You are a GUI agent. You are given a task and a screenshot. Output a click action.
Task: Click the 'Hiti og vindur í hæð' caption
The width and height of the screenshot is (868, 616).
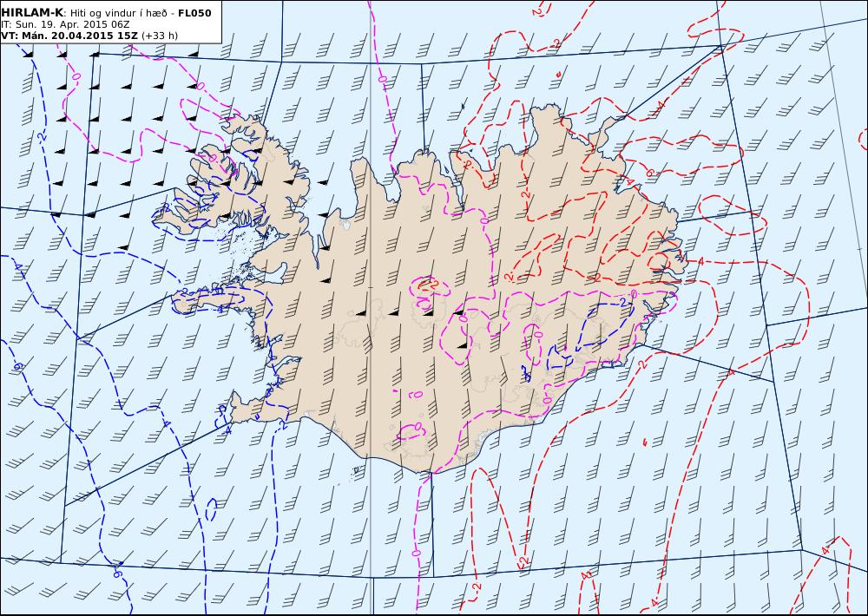pyautogui.click(x=122, y=13)
